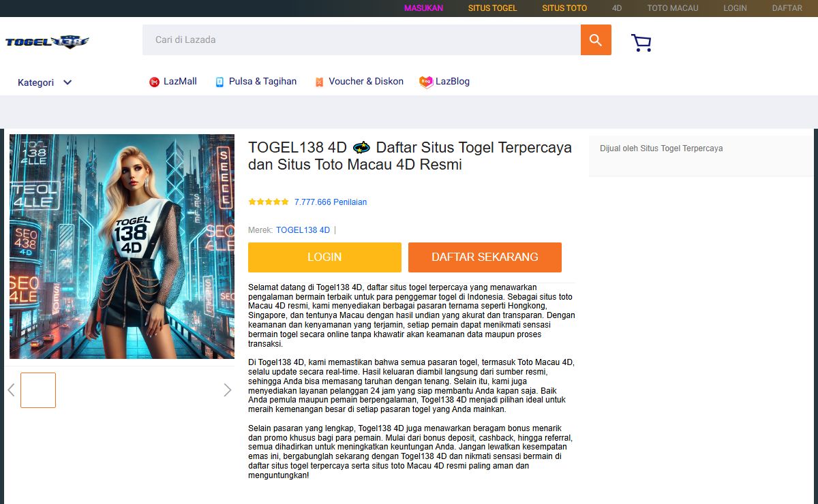
Task: Open the LOGIN top menu item
Action: 735,8
